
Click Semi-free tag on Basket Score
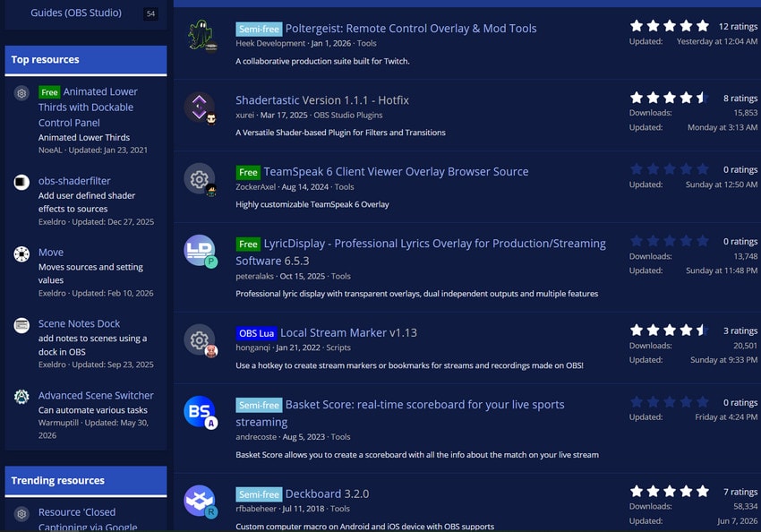(259, 406)
